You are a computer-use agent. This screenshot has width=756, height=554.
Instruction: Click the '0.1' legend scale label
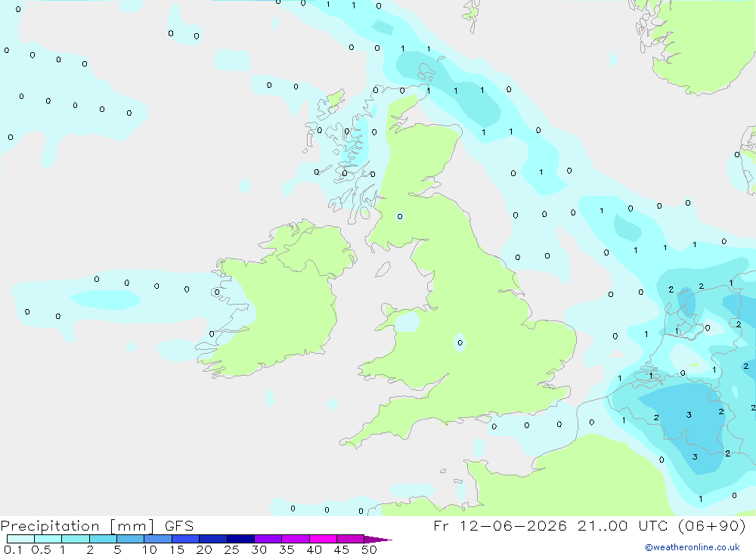pyautogui.click(x=13, y=549)
